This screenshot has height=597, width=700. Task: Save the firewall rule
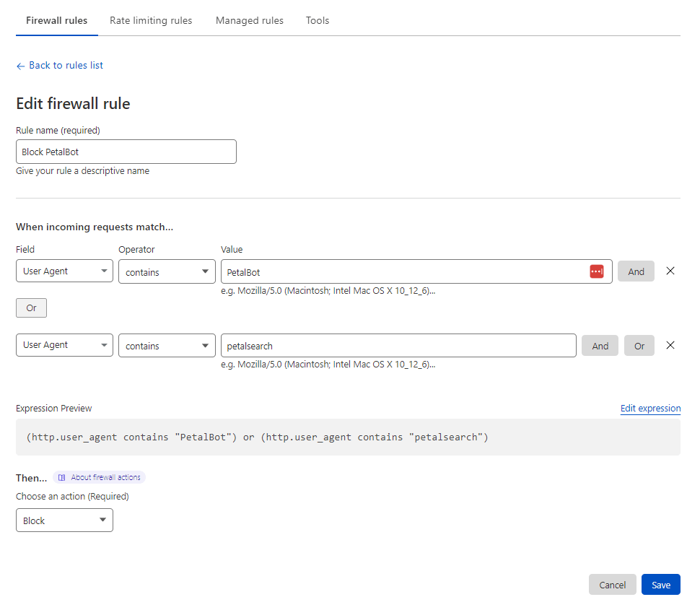click(x=661, y=585)
